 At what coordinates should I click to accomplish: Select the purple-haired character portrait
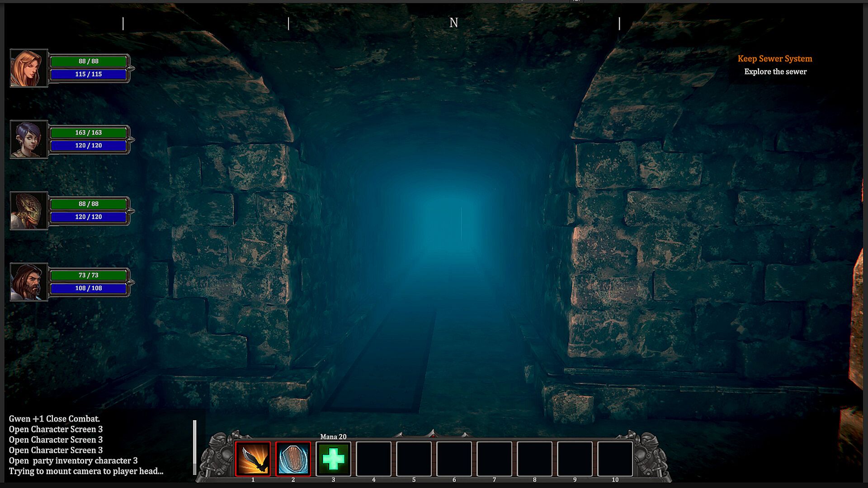28,139
